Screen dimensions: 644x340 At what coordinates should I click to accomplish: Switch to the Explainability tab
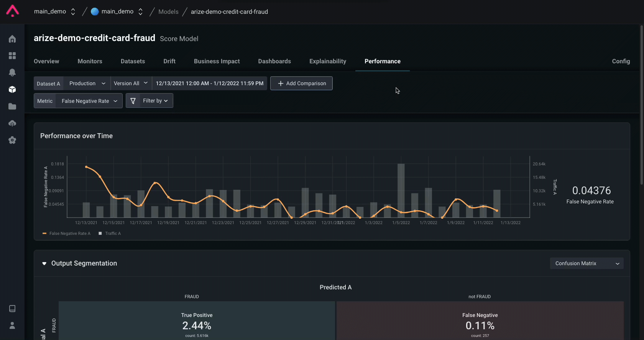328,61
